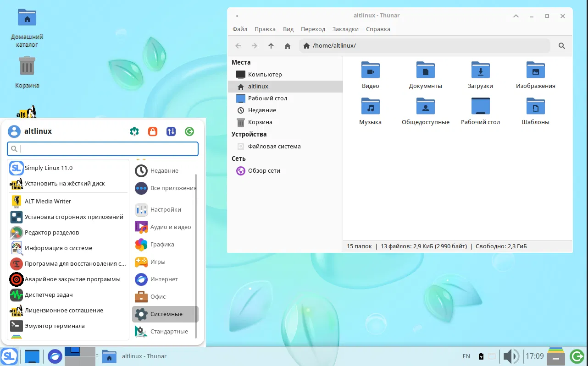The height and width of the screenshot is (366, 588).
Task: Select altlinux in Thunar sidebar
Action: (285, 86)
